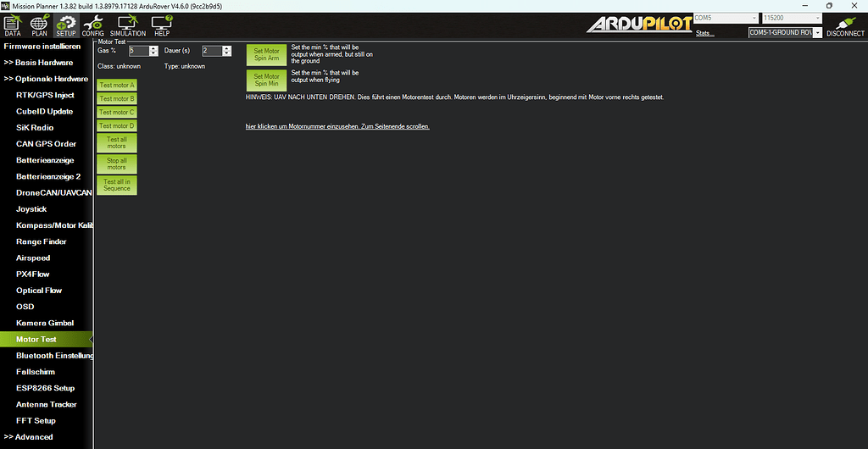
Task: Click the Test motor A button
Action: pos(117,86)
